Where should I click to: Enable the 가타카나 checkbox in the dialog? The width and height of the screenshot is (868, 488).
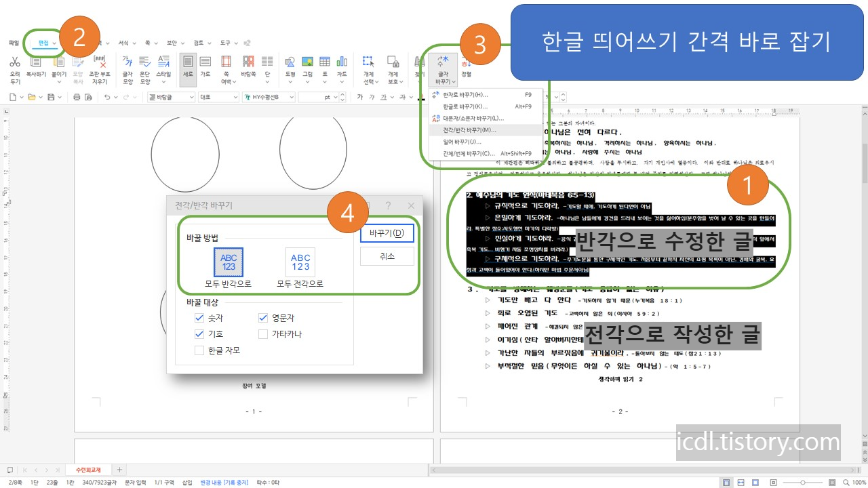coord(264,333)
